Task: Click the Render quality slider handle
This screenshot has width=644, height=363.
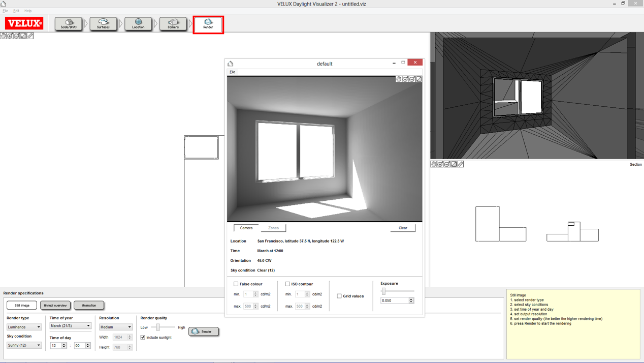Action: click(x=158, y=327)
